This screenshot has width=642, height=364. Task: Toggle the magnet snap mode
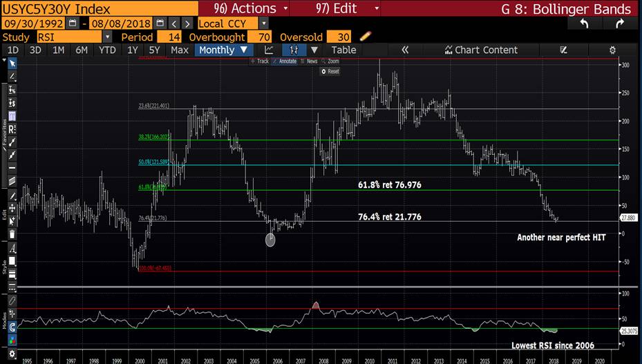click(x=12, y=327)
